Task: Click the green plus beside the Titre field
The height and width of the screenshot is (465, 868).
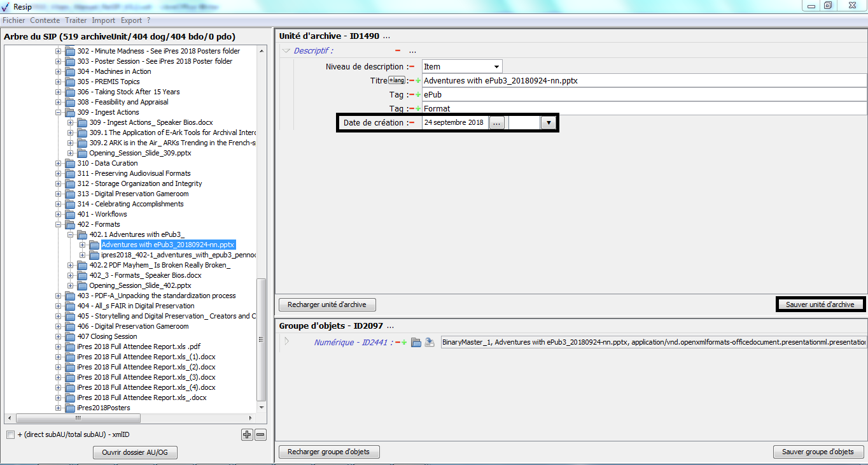Action: 418,81
